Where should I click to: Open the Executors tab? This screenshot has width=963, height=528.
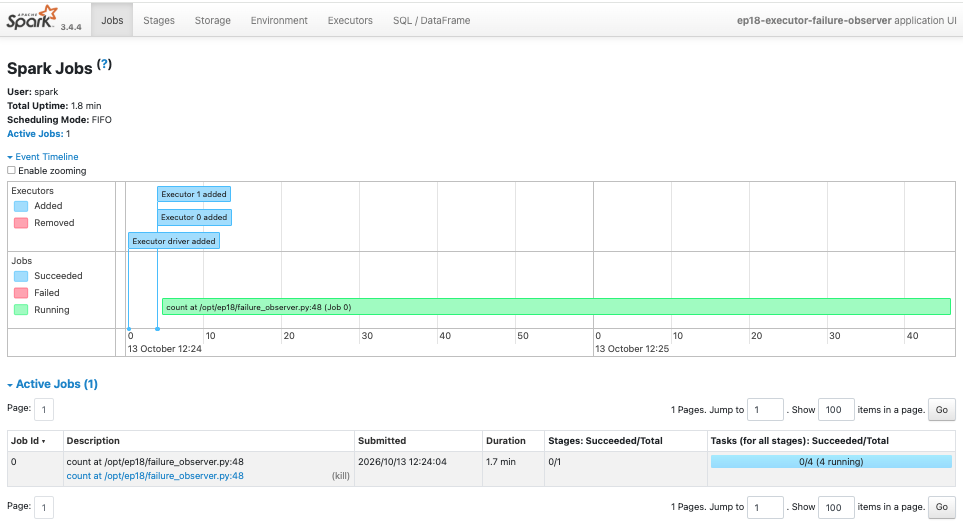(350, 20)
